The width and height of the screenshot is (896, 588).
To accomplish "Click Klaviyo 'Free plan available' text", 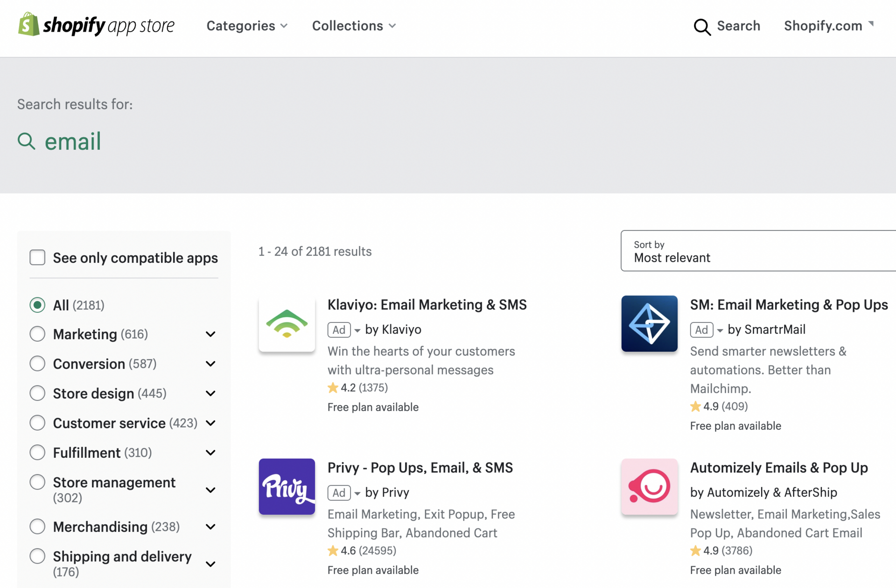I will coord(373,407).
